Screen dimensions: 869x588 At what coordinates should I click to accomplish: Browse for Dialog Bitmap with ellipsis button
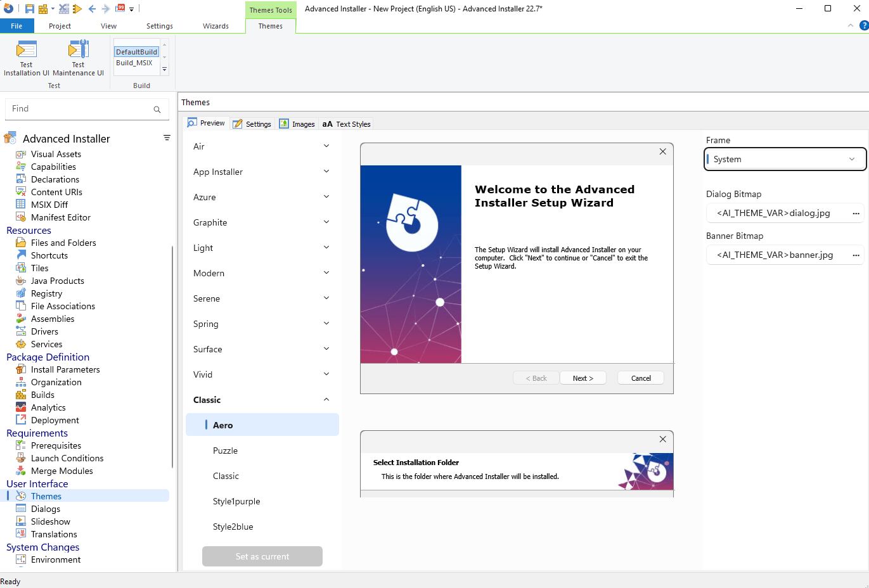856,214
